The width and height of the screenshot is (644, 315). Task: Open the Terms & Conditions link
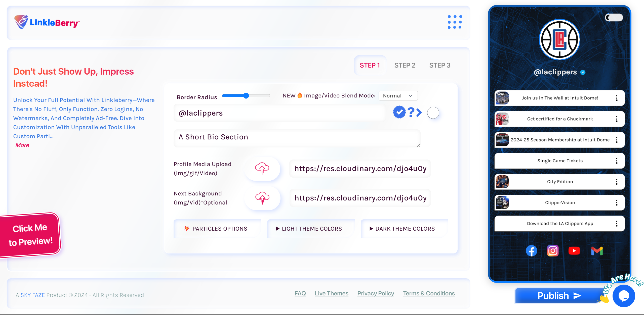tap(429, 293)
